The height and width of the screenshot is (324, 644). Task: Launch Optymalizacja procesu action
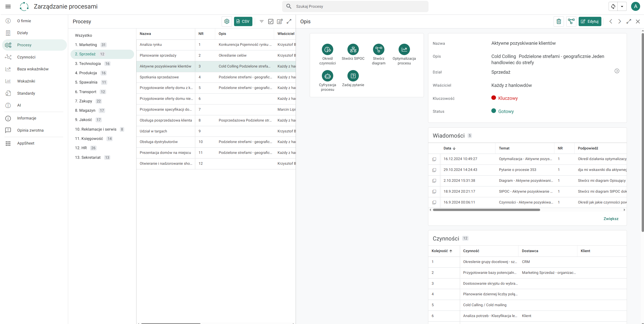(404, 49)
